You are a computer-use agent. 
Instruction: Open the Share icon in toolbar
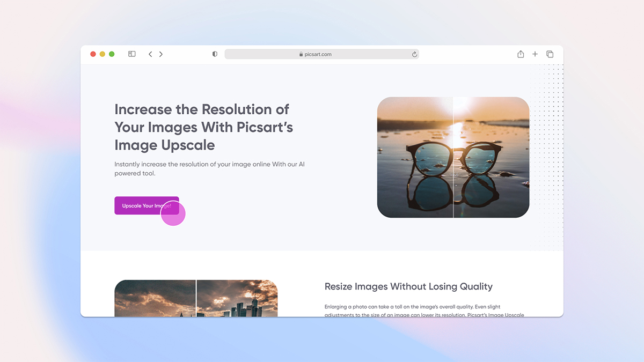coord(521,54)
